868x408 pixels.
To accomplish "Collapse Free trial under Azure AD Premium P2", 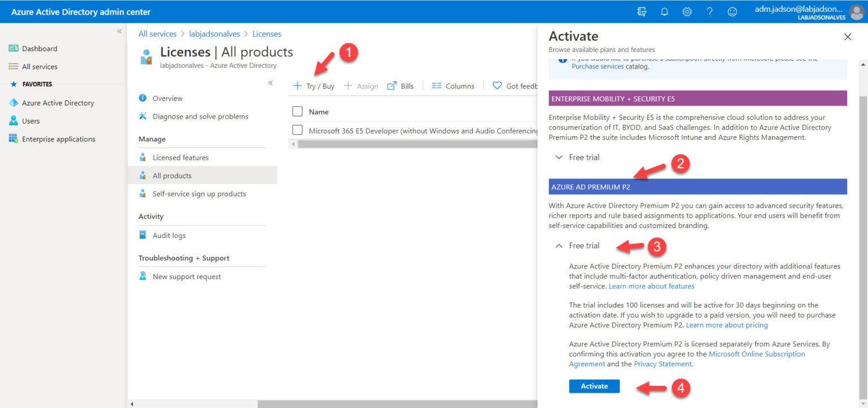I will coord(576,245).
